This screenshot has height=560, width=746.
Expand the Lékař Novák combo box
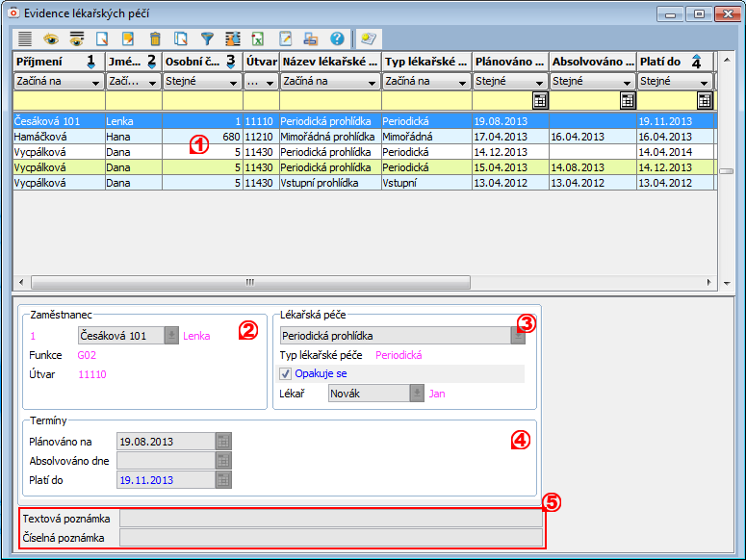click(417, 393)
